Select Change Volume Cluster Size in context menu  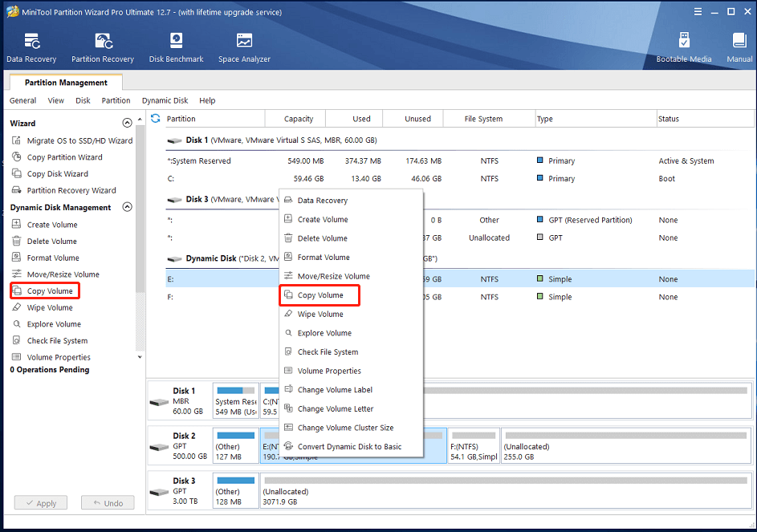pyautogui.click(x=351, y=428)
